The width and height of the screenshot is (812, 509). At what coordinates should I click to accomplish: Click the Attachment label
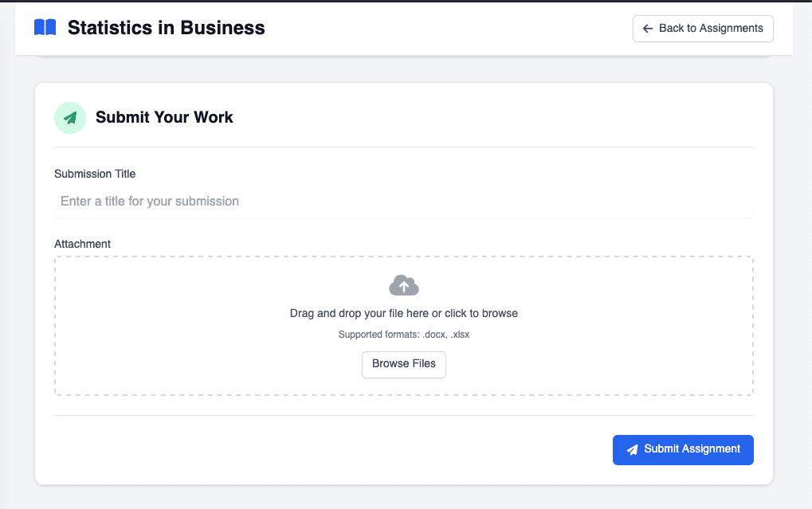point(82,244)
